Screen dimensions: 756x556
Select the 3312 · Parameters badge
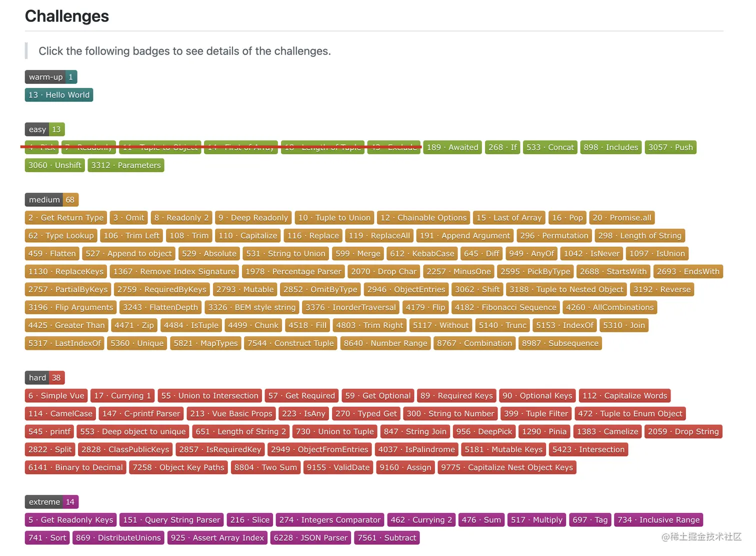(126, 165)
